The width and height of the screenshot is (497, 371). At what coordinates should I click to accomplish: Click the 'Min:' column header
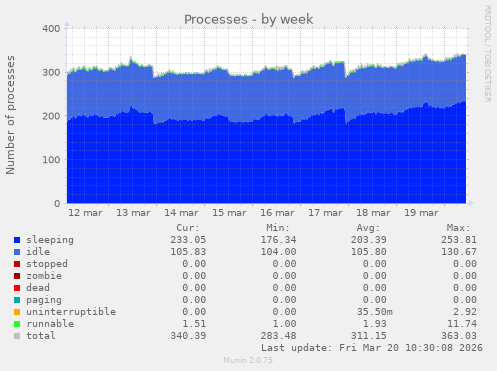point(278,228)
